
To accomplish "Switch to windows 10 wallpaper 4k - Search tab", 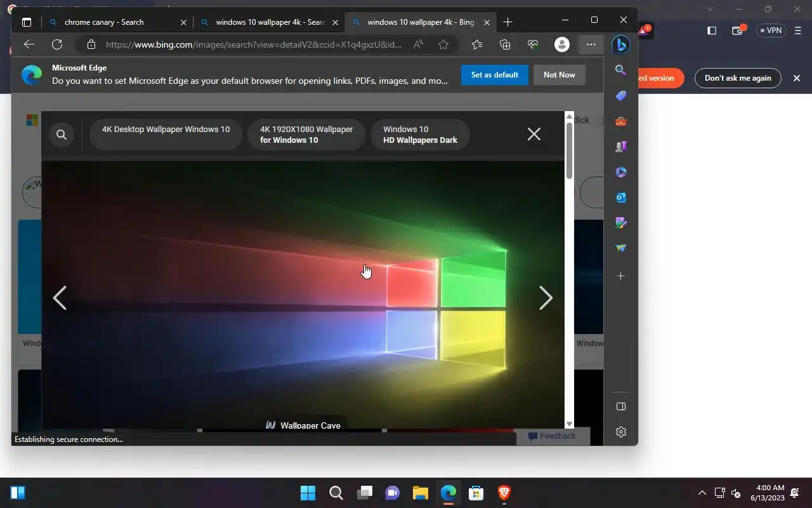I will tap(268, 22).
